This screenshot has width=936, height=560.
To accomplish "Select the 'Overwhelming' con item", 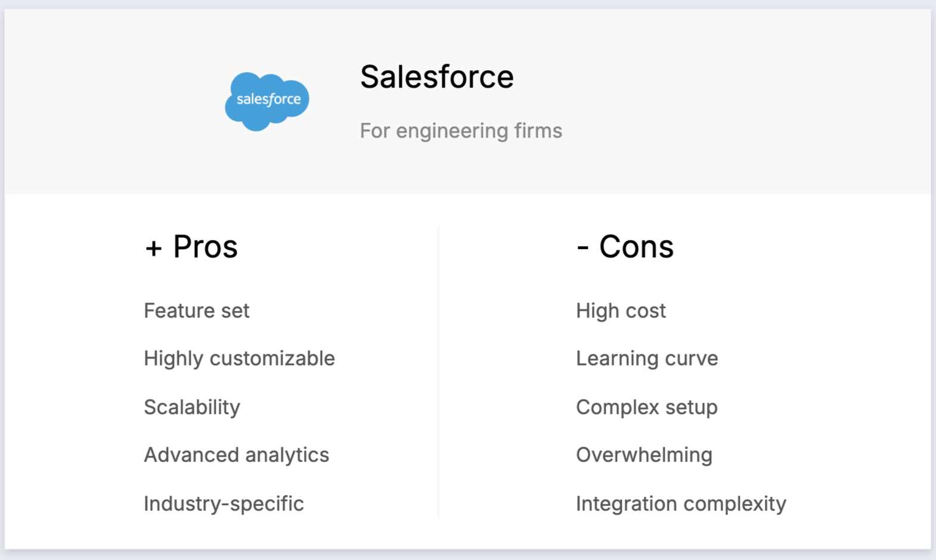I will point(644,455).
